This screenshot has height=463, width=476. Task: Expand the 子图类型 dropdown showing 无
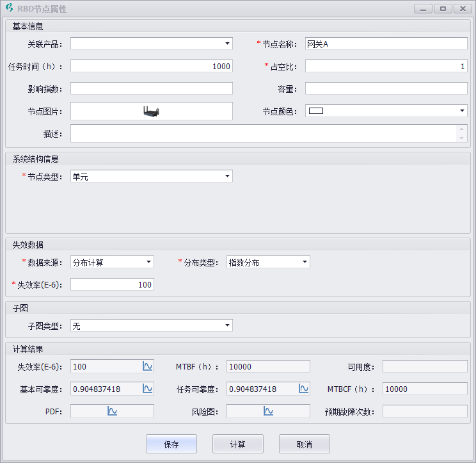coord(227,325)
